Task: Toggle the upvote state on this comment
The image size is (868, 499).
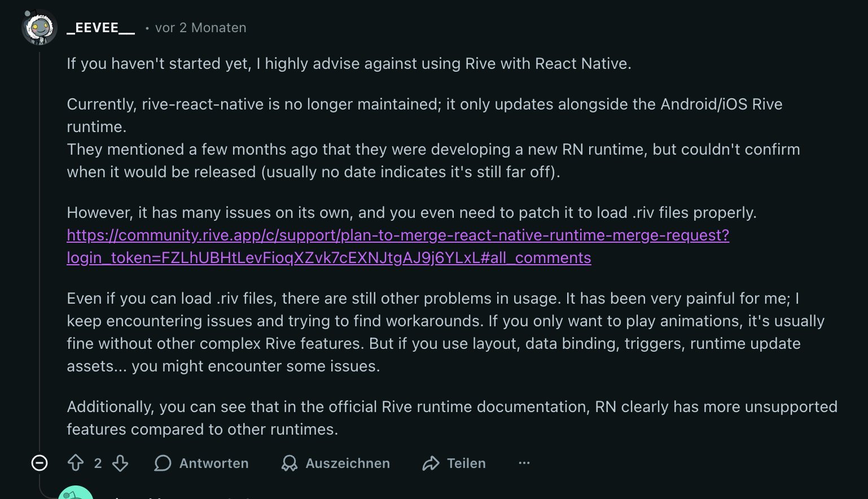Action: 76,463
